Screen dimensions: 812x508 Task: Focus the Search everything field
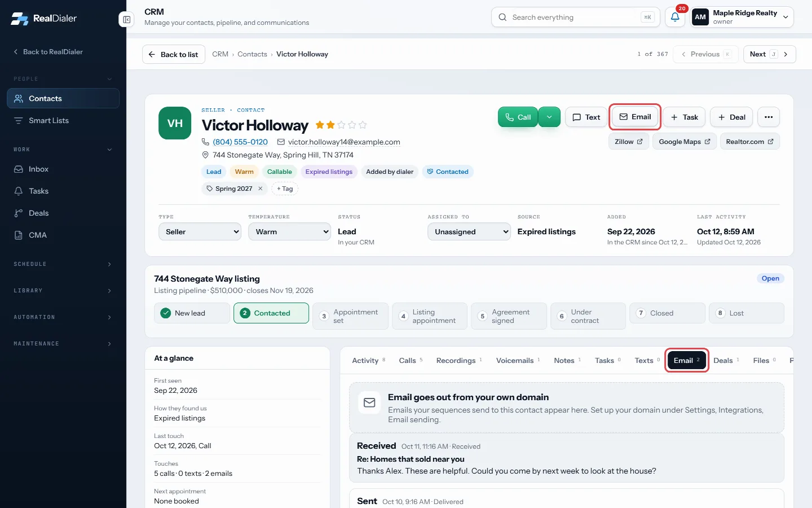click(576, 17)
